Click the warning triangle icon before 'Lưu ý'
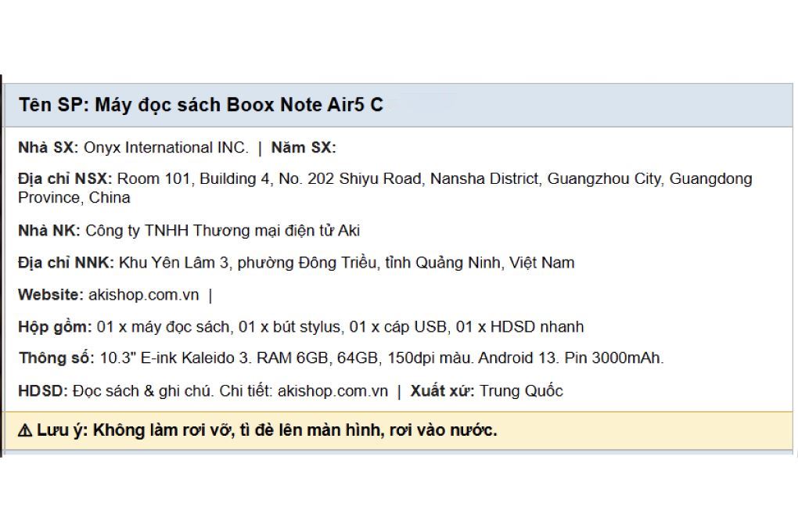The height and width of the screenshot is (532, 798). [x=25, y=431]
